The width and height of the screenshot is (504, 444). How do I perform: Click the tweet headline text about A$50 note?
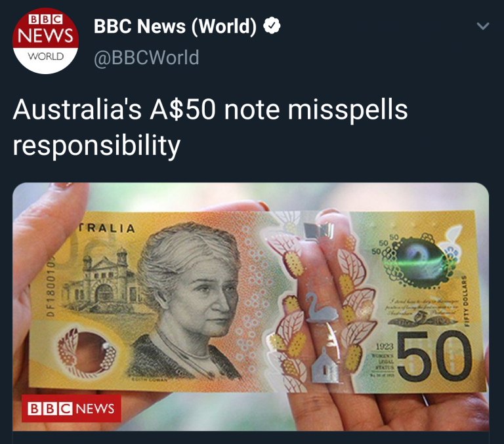pos(210,127)
